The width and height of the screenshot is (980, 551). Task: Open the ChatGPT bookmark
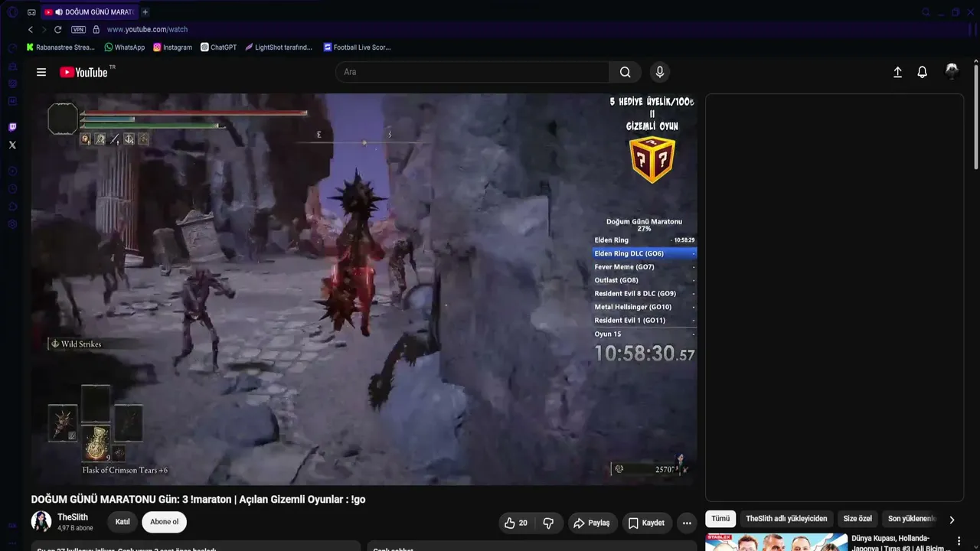pos(218,47)
